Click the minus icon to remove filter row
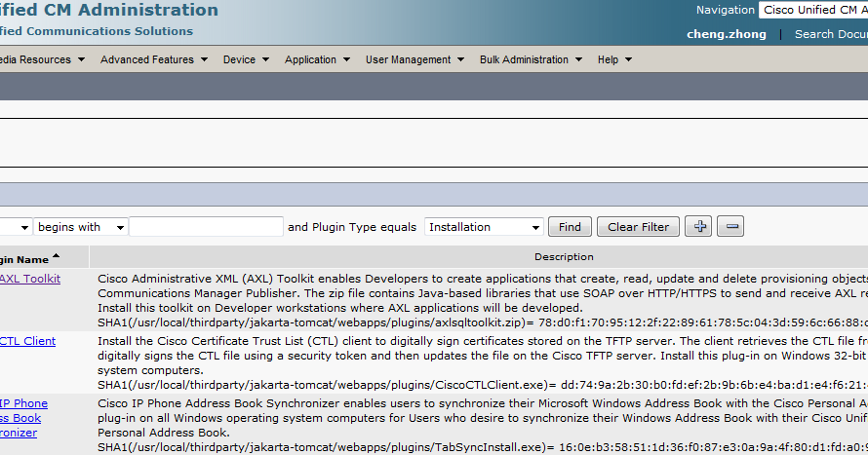 click(x=730, y=227)
